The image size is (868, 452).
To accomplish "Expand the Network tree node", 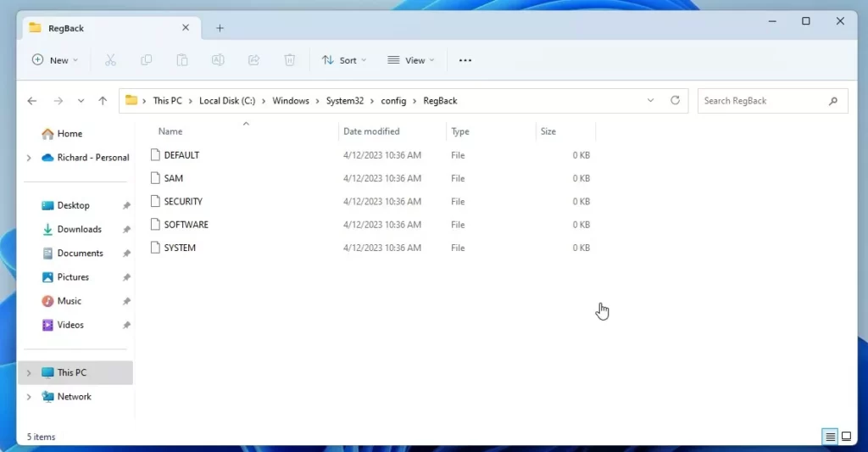I will tap(29, 397).
